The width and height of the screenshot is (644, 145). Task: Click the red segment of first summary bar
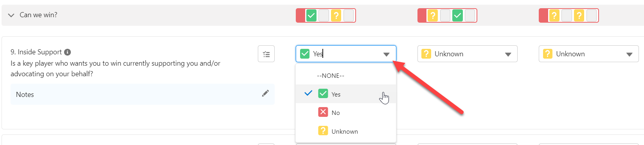pyautogui.click(x=300, y=16)
